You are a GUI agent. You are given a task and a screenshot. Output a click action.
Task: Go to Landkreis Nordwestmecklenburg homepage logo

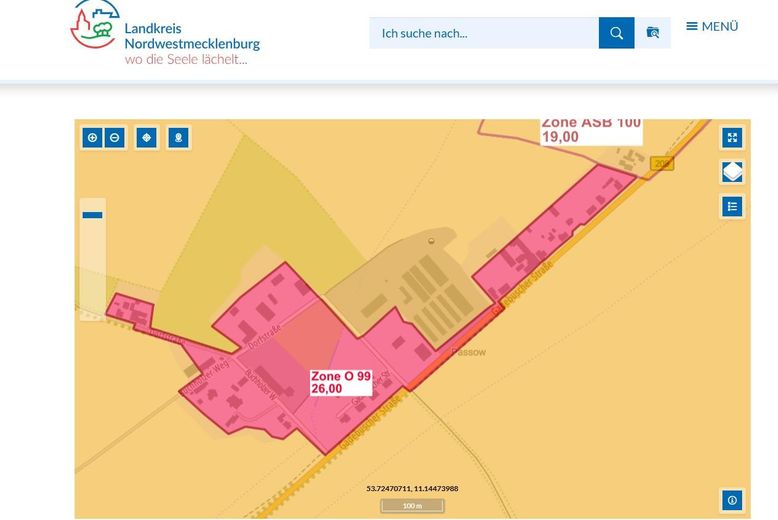(165, 33)
